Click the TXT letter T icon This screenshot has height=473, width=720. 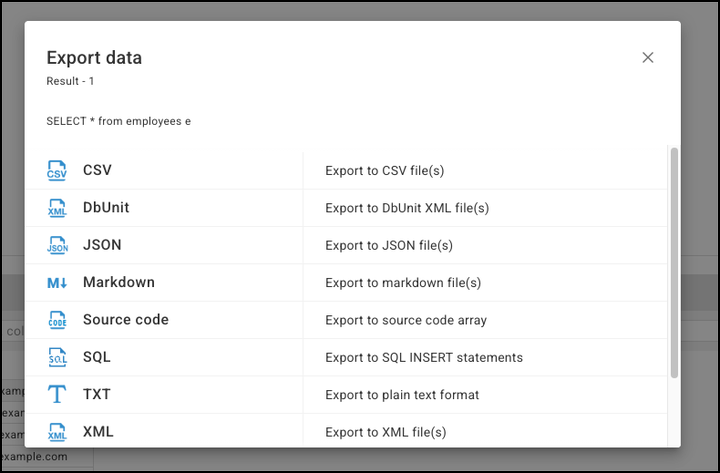pos(57,394)
